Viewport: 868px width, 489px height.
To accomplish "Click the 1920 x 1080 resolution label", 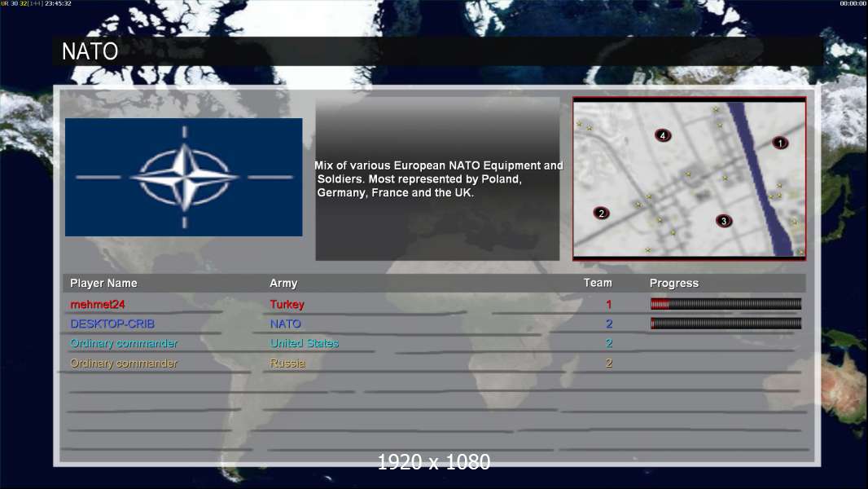I will [433, 462].
